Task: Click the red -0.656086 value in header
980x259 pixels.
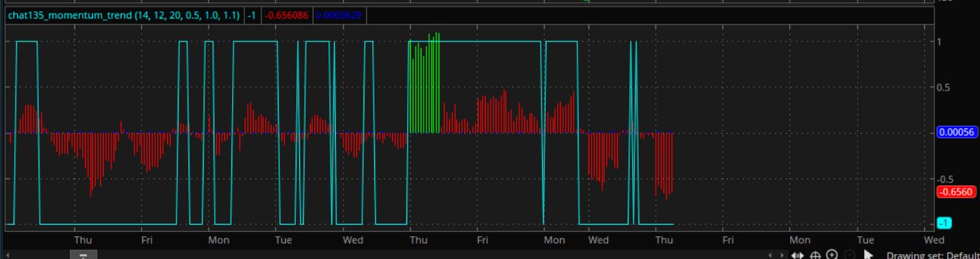Action: point(286,15)
